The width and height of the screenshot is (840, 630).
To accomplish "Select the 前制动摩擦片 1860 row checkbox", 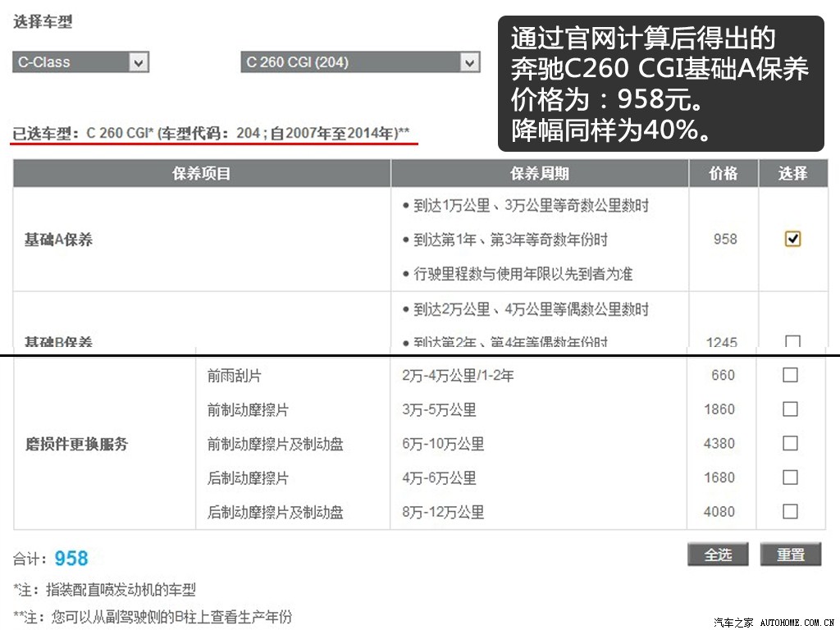I will coord(790,409).
